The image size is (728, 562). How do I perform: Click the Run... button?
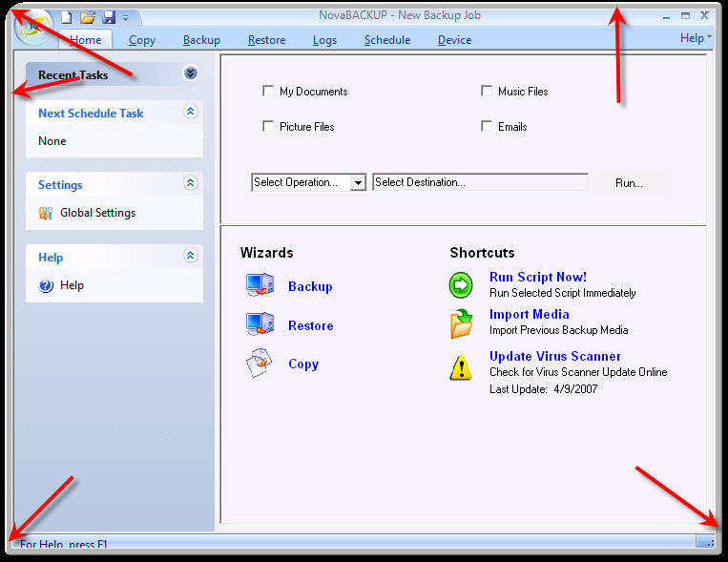[x=629, y=183]
